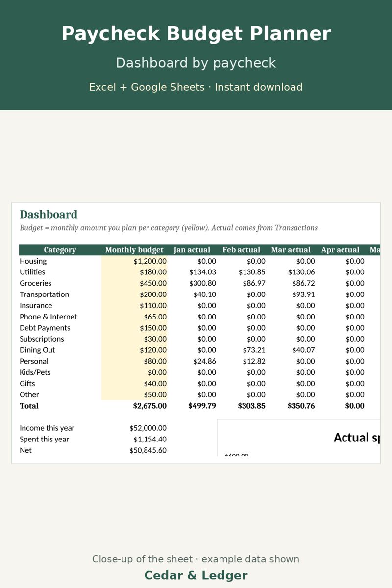The height and width of the screenshot is (588, 392).
Task: Select the Jan actual column header
Action: 192,250
